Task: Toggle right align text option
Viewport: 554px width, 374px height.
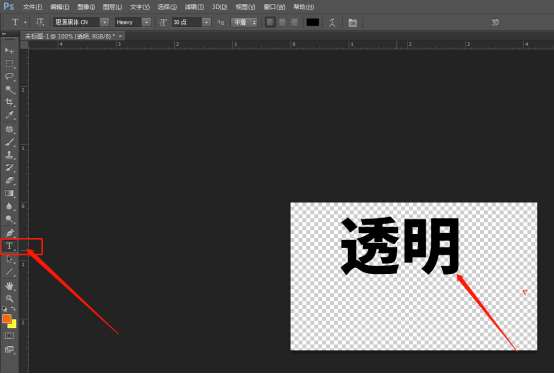Action: pyautogui.click(x=294, y=22)
